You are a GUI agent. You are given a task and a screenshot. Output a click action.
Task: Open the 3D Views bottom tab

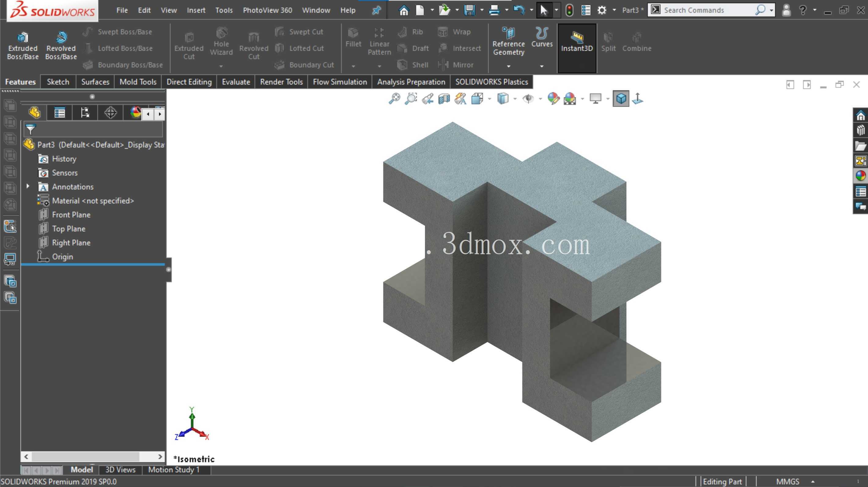[120, 470]
